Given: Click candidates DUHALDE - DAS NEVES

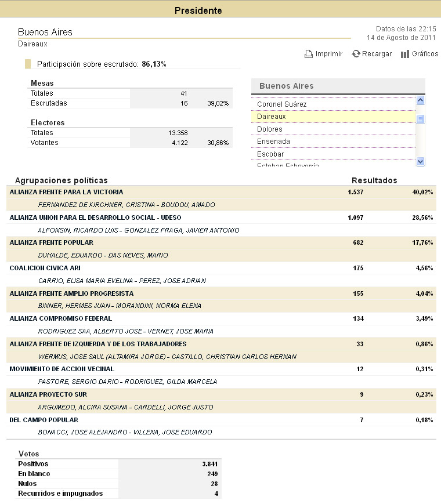Looking at the screenshot, I should click(103, 255).
